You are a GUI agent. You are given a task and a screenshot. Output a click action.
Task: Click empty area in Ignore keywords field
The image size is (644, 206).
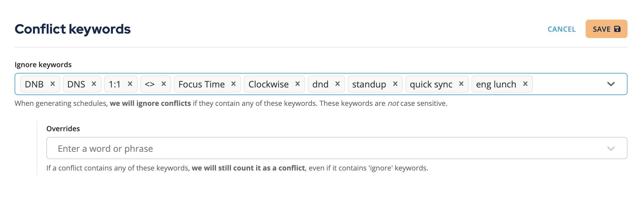[568, 84]
